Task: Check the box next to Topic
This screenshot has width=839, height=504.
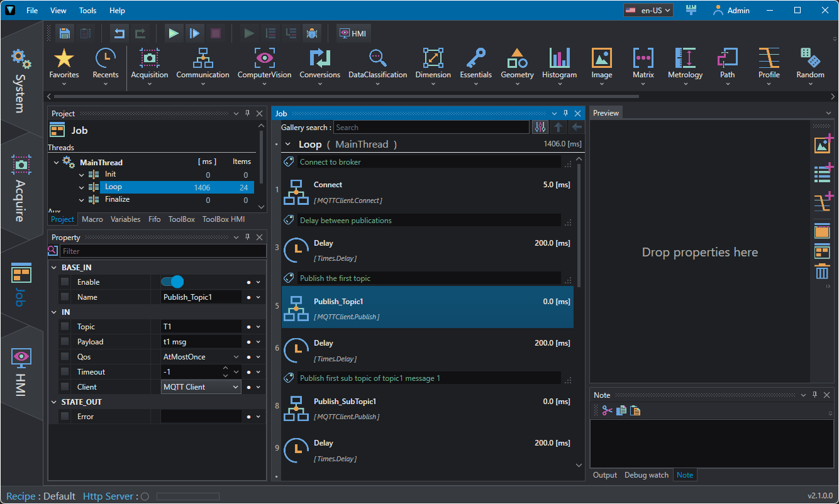Action: pos(65,327)
